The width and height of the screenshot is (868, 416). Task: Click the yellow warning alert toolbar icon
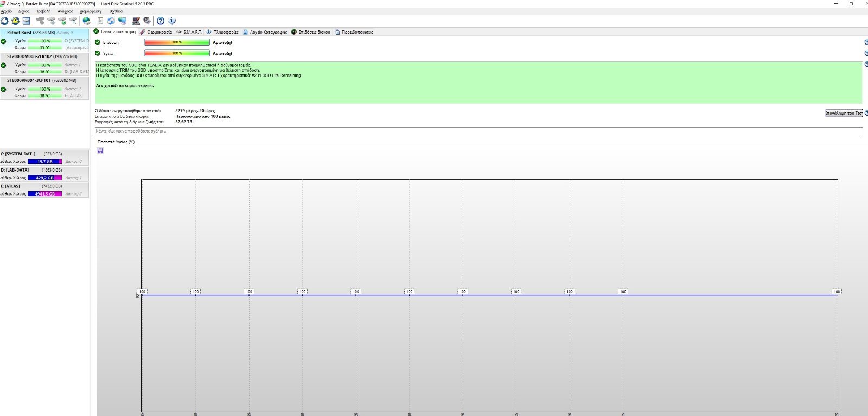pyautogui.click(x=15, y=21)
